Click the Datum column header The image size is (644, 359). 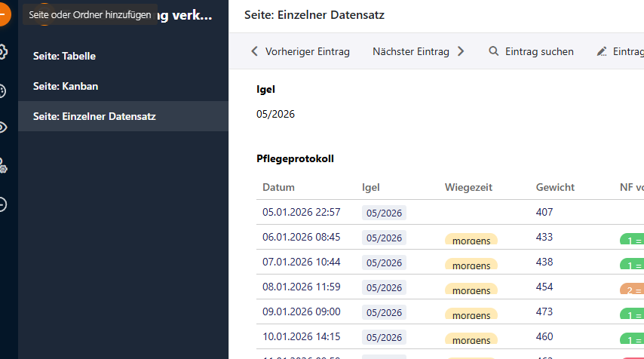pyautogui.click(x=278, y=187)
